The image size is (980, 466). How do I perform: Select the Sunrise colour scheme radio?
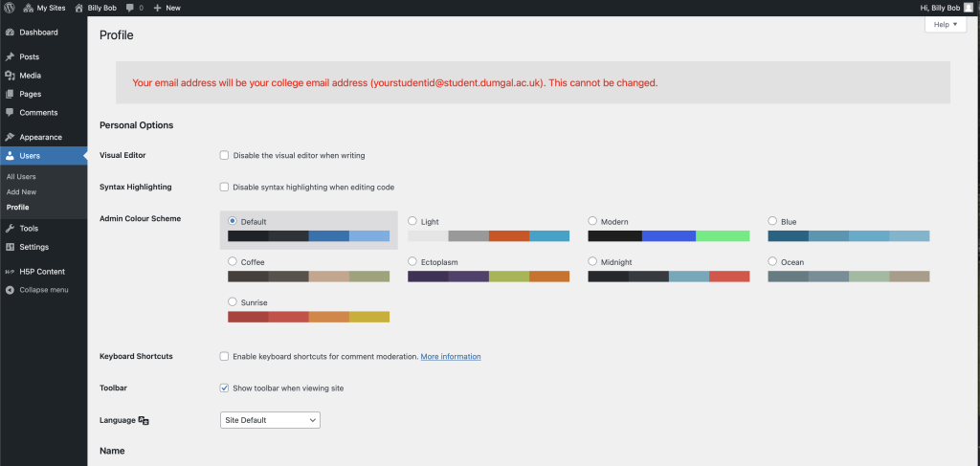233,302
